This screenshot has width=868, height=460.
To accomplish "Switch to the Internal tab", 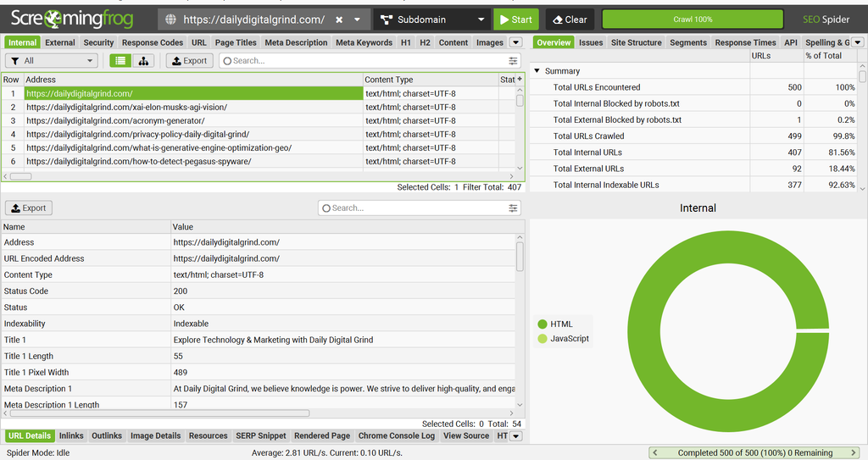I will click(23, 42).
